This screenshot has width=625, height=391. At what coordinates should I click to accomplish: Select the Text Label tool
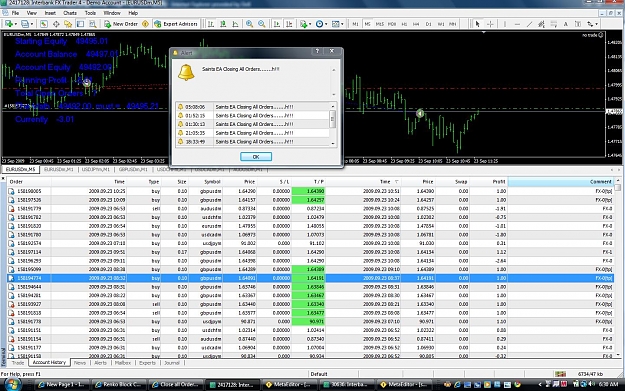click(578, 24)
